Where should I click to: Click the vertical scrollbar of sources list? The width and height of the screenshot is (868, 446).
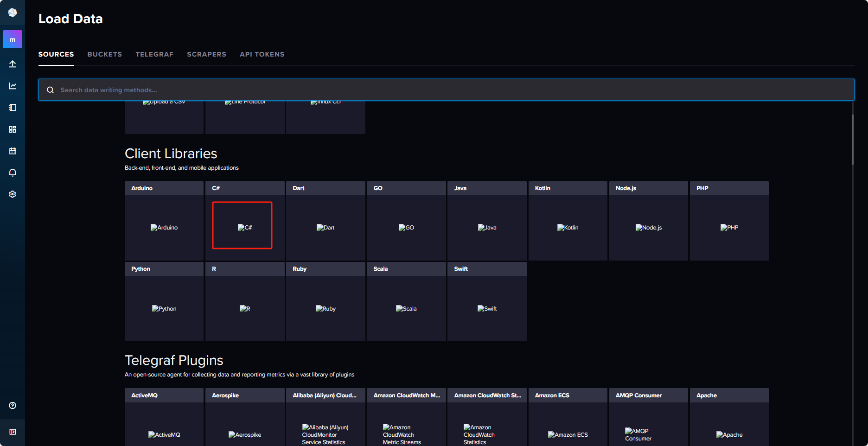853,139
